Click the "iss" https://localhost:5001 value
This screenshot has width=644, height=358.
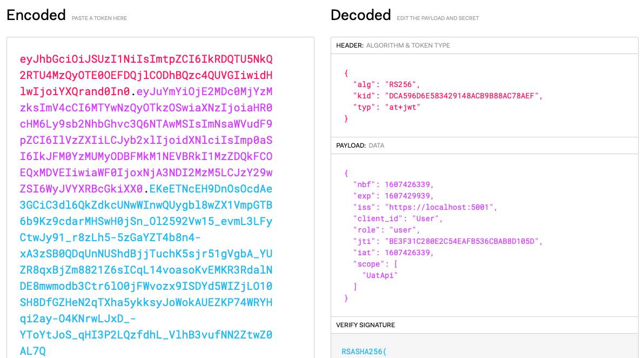point(439,208)
